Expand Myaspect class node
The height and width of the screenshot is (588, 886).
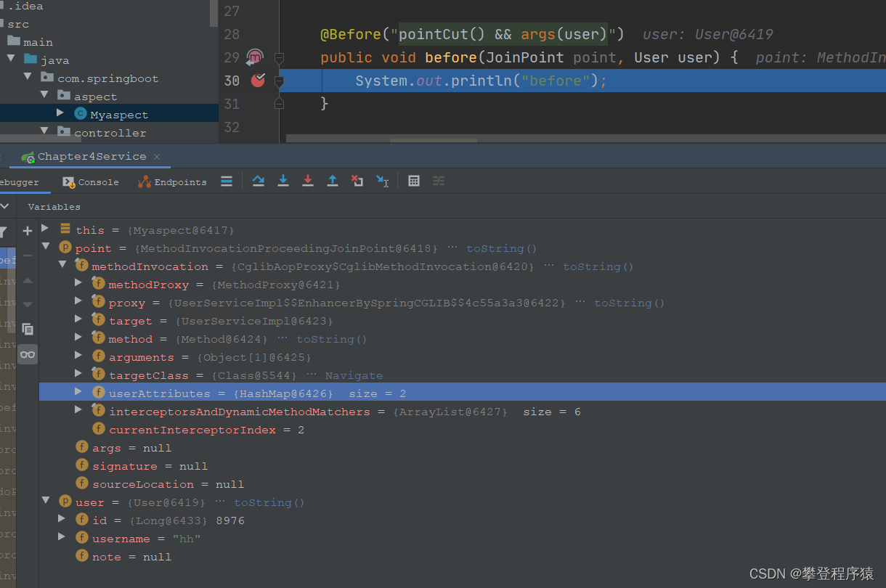tap(61, 113)
